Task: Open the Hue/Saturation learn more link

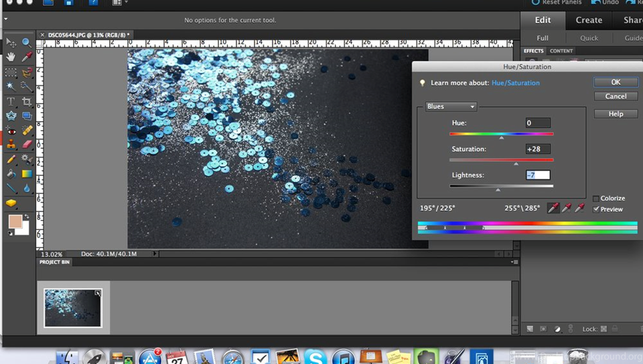Action: coord(515,83)
